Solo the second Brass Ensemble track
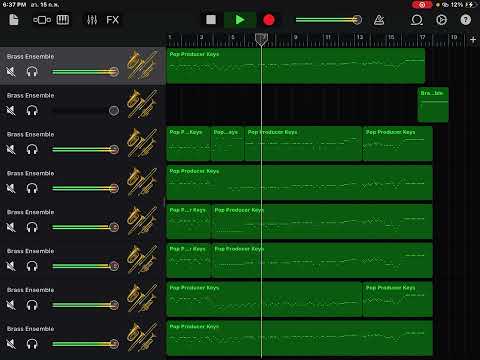480x360 pixels. pos(32,111)
